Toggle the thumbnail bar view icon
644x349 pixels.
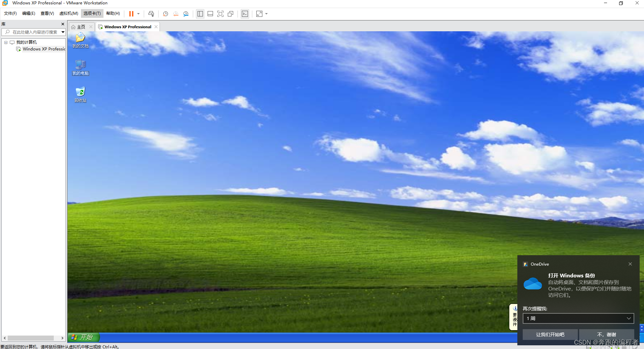[210, 14]
